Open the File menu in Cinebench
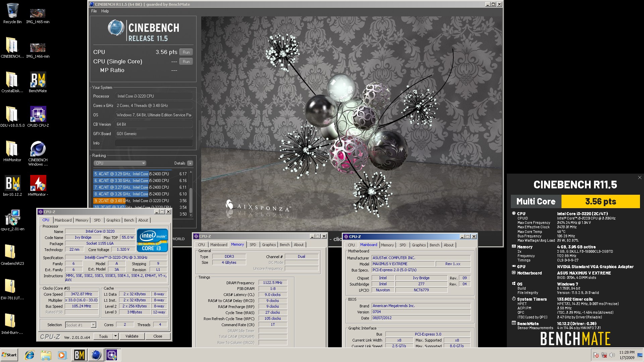This screenshot has width=644, height=362. [x=94, y=11]
